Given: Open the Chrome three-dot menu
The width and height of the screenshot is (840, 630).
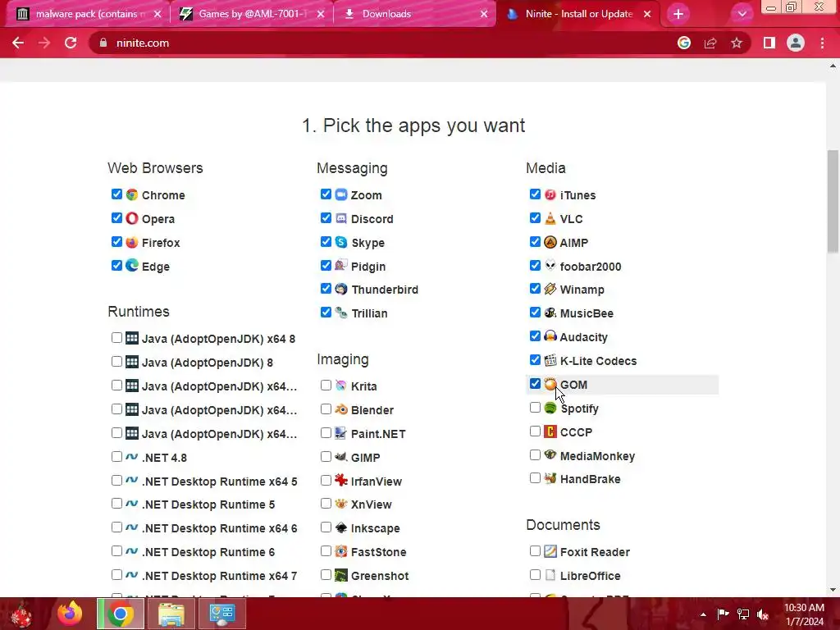Looking at the screenshot, I should [822, 43].
